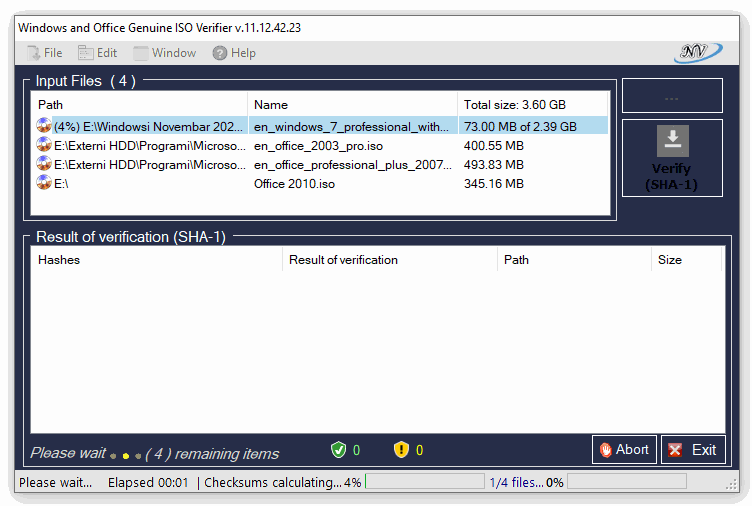The width and height of the screenshot is (752, 506).
Task: Click the disabled button labeled with dots
Action: pos(672,95)
